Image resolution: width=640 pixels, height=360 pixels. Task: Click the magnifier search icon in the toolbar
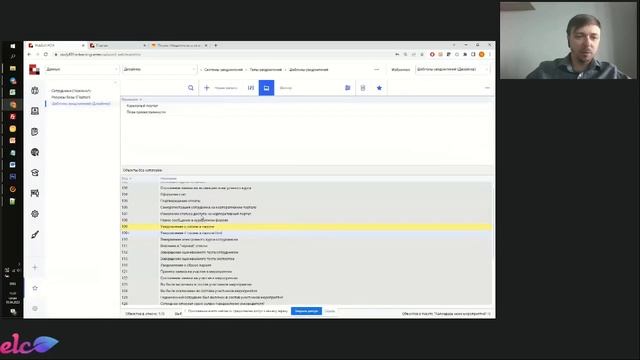[x=191, y=88]
